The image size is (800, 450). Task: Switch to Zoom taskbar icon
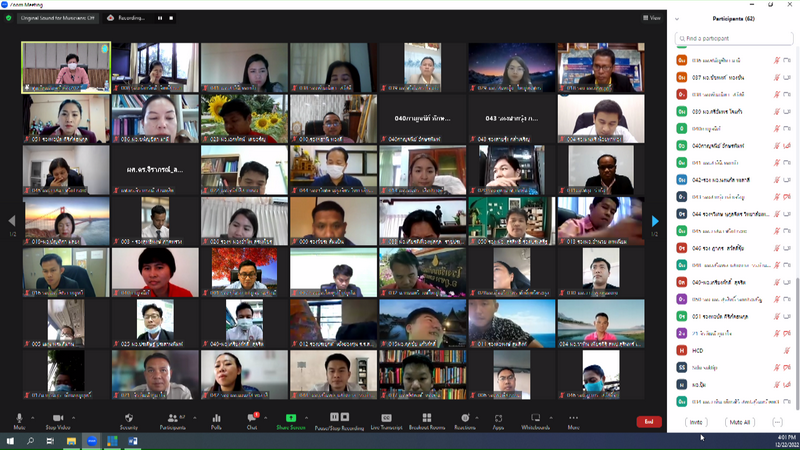coord(92,441)
